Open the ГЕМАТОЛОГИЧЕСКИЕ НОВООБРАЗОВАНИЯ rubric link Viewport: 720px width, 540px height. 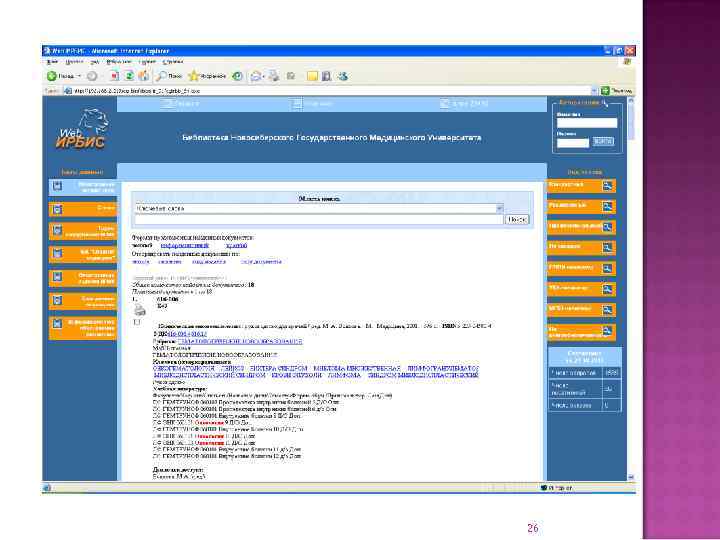240,342
